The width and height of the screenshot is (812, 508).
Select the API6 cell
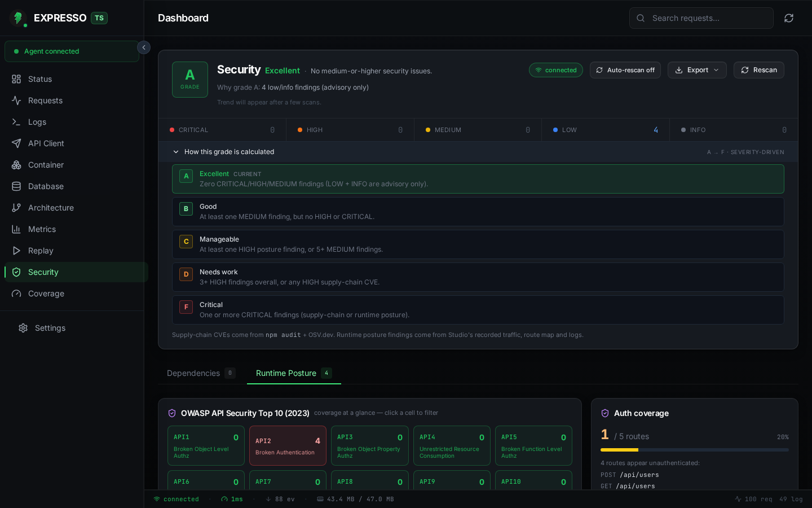206,480
